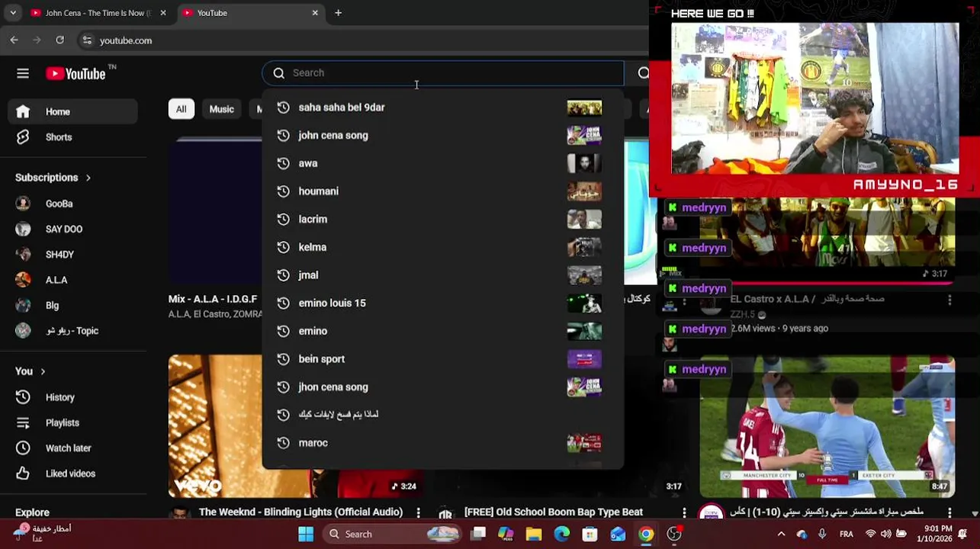Viewport: 980px width, 549px height.
Task: Show hidden system tray icons
Action: pos(781,535)
